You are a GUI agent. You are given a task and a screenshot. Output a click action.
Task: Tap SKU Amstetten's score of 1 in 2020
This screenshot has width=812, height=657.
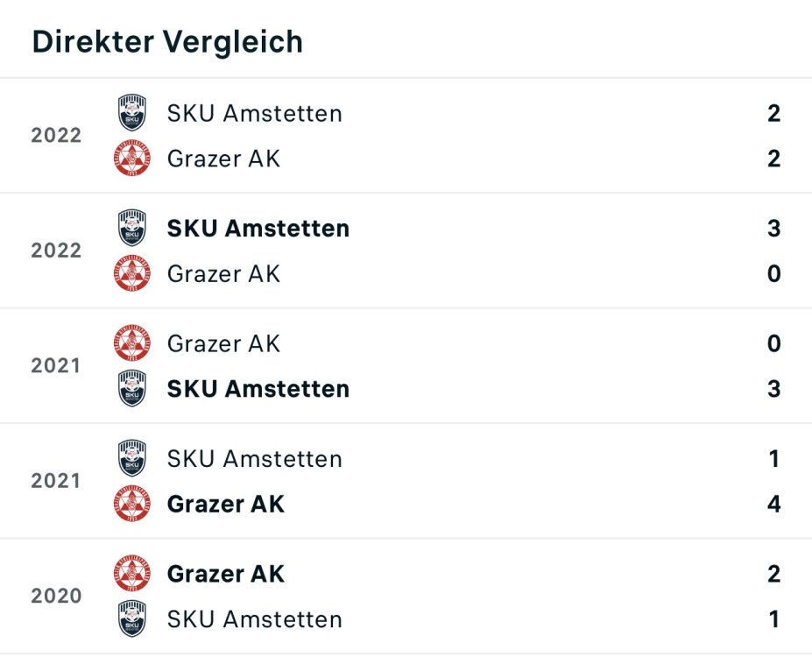(x=773, y=619)
